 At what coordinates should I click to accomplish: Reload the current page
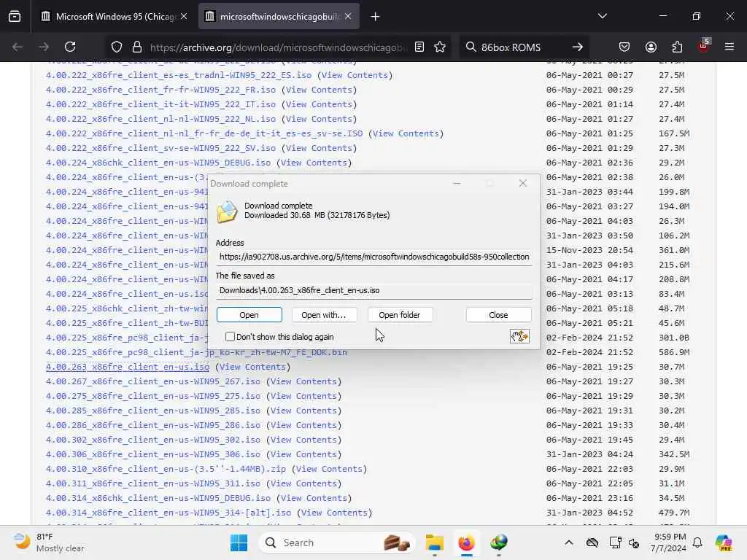click(70, 47)
